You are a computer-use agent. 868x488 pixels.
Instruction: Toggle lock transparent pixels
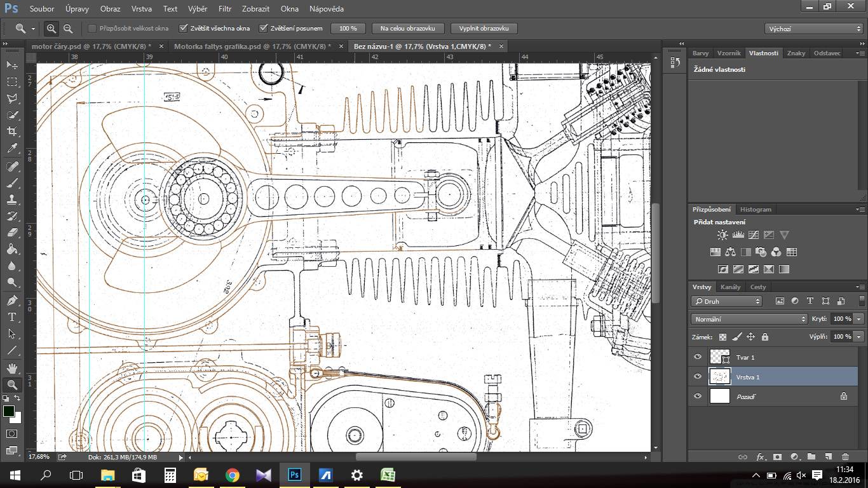pyautogui.click(x=722, y=337)
